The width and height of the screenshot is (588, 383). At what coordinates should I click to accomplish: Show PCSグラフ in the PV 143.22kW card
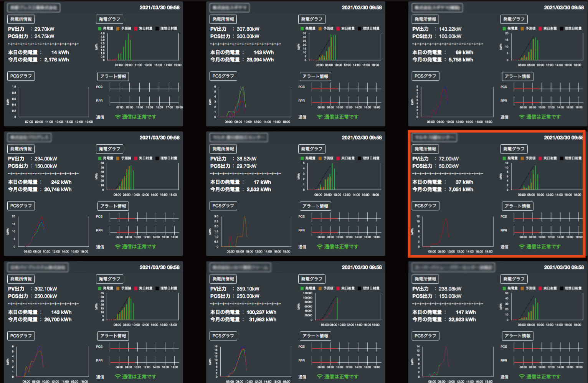tap(426, 76)
